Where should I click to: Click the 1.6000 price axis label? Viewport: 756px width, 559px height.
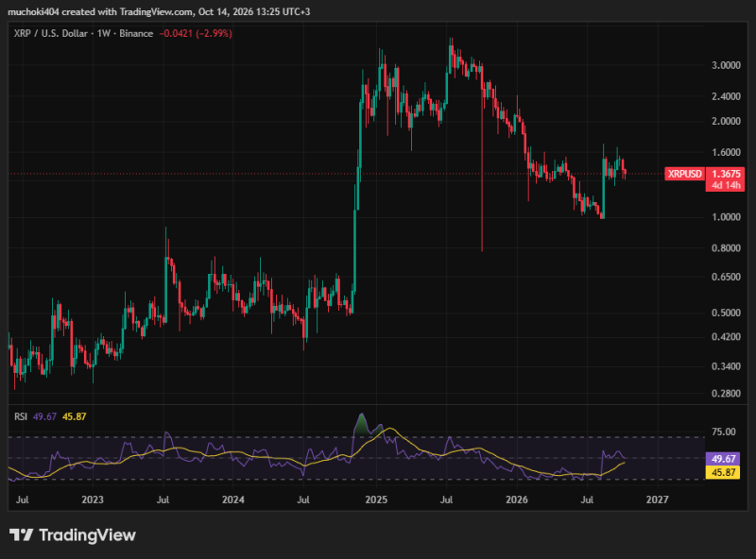[x=726, y=152]
